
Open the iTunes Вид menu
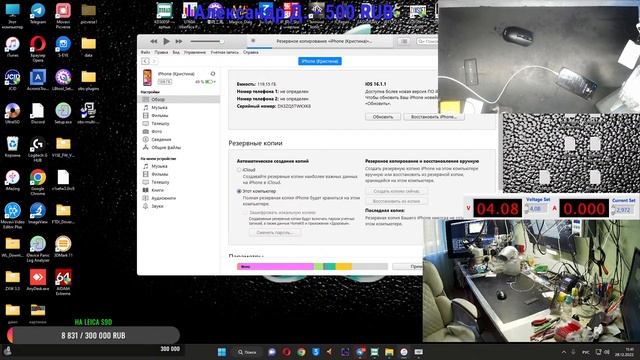[x=176, y=52]
